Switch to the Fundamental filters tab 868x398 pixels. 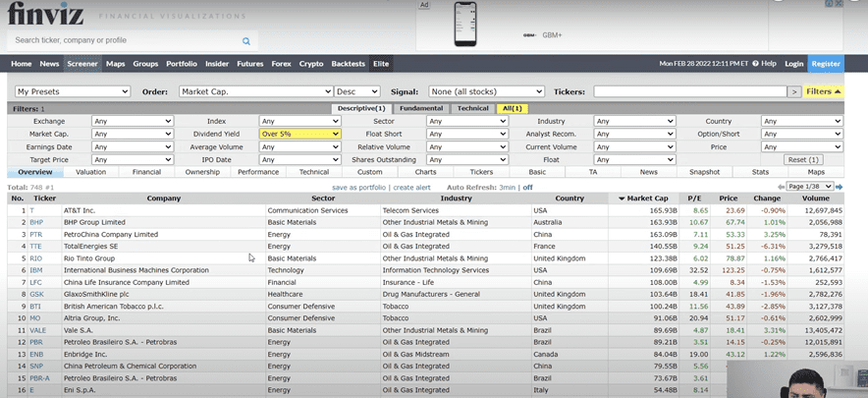point(420,108)
